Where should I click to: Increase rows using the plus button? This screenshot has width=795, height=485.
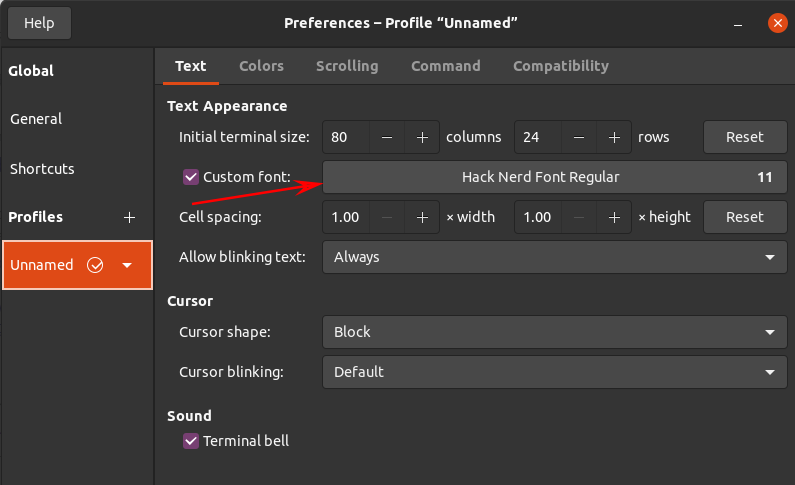tap(614, 137)
